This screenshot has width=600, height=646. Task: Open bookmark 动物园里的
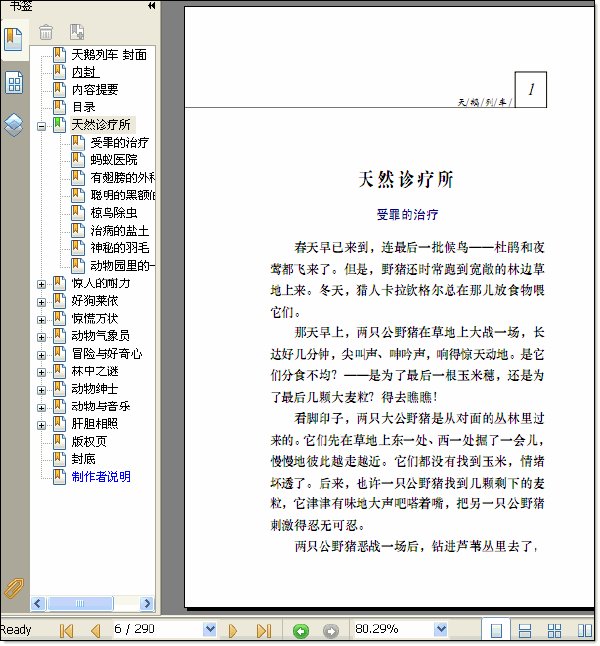click(122, 266)
